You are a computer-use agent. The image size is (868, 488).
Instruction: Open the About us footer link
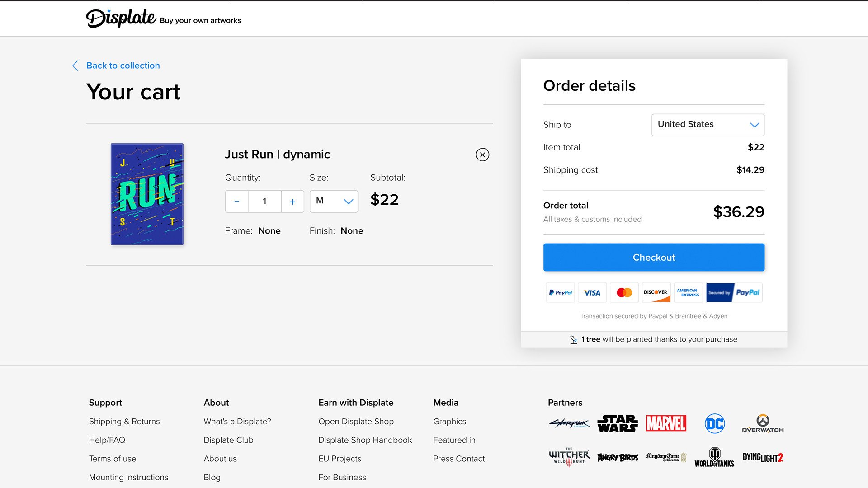tap(220, 459)
